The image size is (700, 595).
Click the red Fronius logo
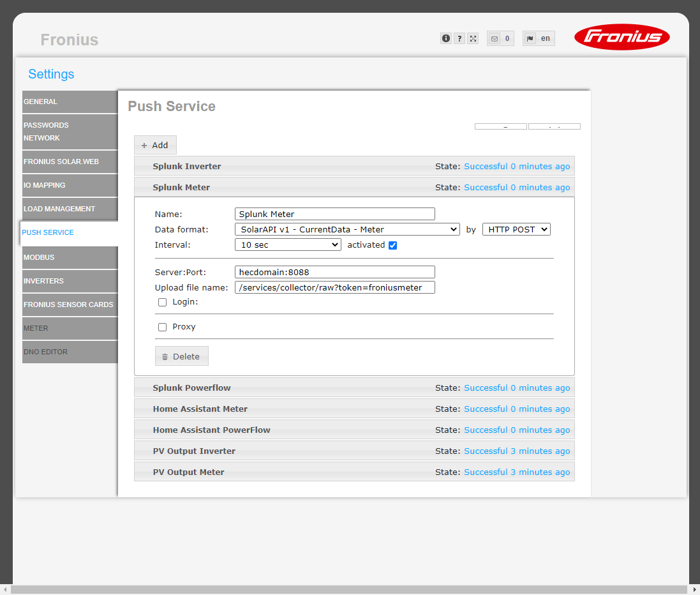pos(622,36)
